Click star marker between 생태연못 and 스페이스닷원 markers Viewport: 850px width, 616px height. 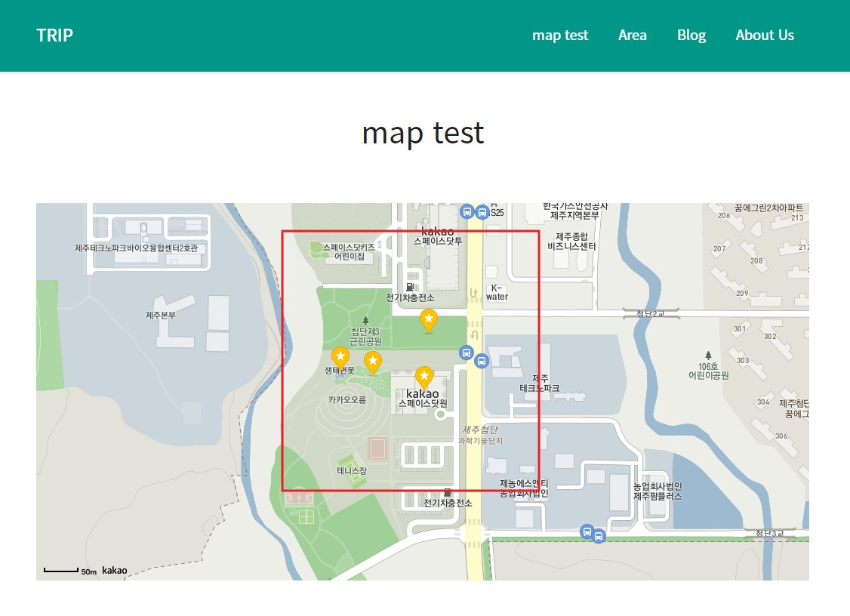click(372, 362)
